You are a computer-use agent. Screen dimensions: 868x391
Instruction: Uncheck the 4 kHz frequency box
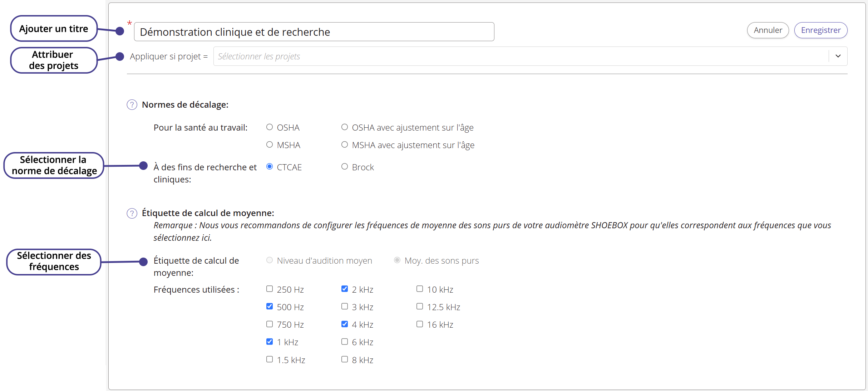[345, 324]
